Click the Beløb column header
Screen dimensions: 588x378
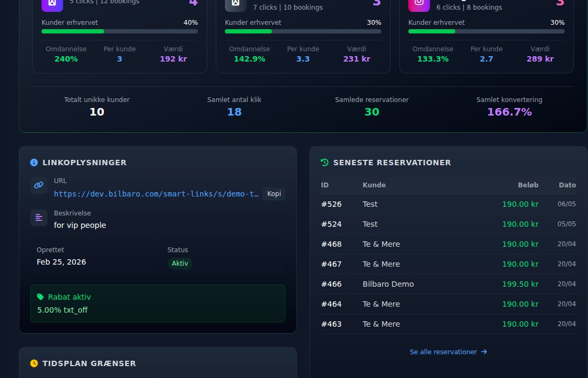528,185
